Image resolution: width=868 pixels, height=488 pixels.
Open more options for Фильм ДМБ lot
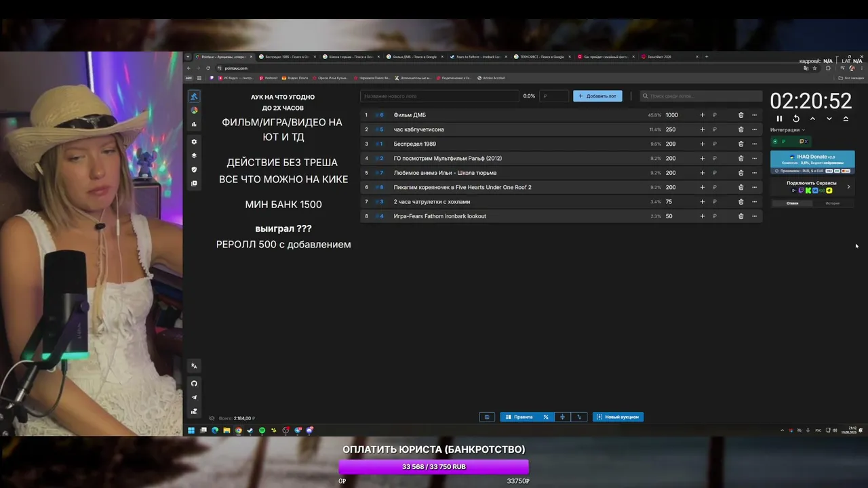point(754,115)
